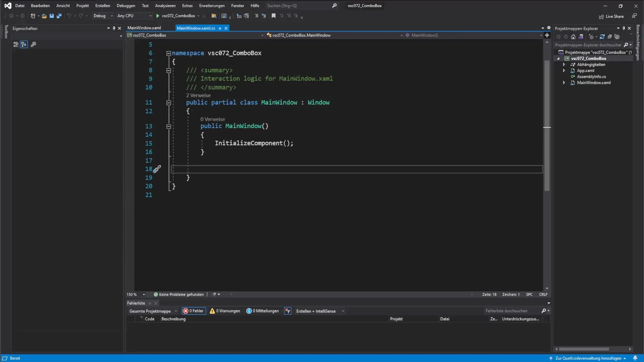Click the Live Share icon
The image size is (644, 362).
pos(601,16)
